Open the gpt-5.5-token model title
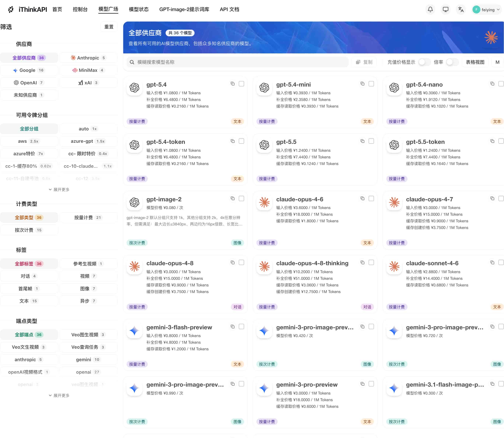The image size is (504, 438). (425, 142)
